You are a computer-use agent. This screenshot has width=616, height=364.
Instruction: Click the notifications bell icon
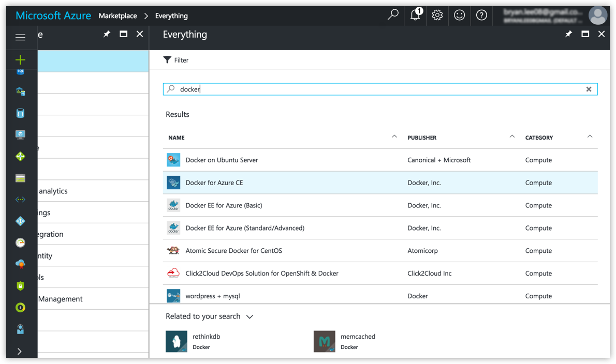point(415,16)
